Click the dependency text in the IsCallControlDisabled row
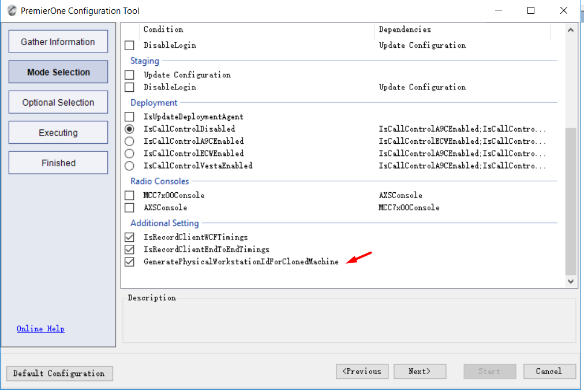 (x=462, y=129)
